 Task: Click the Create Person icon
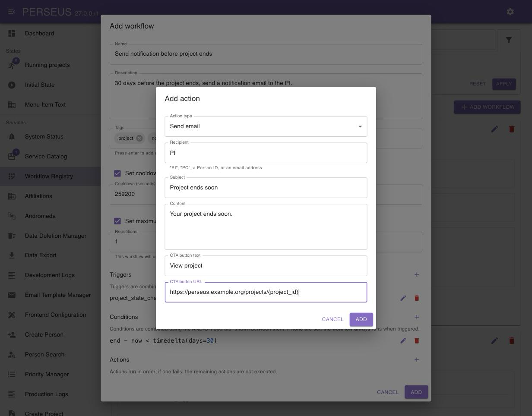pyautogui.click(x=12, y=335)
